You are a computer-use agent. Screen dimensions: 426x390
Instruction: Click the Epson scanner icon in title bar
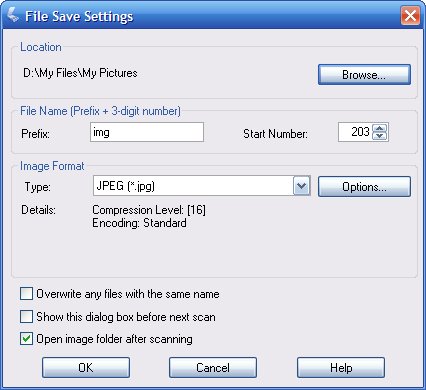[13, 15]
